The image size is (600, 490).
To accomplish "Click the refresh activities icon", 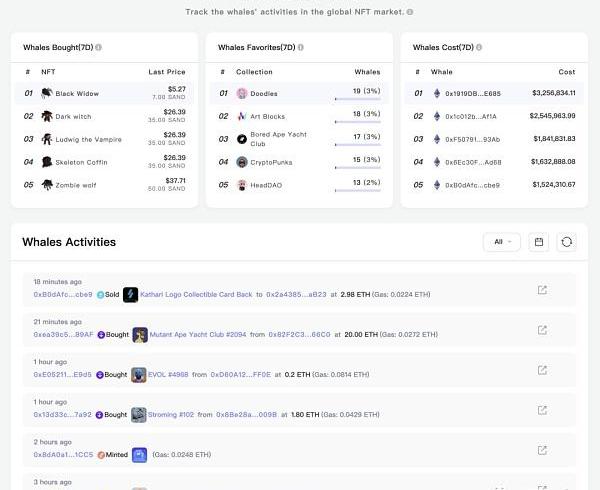I will pyautogui.click(x=566, y=242).
